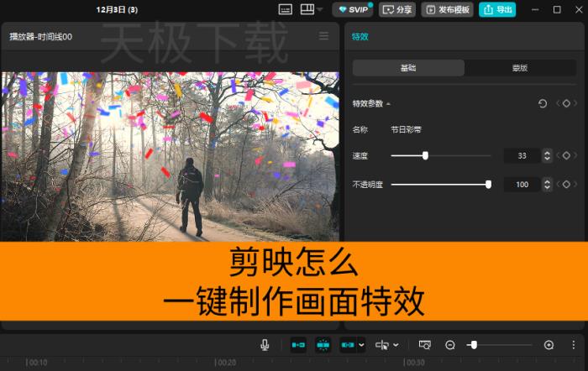Open the player panel hamburger menu
The image size is (588, 371).
coord(324,36)
